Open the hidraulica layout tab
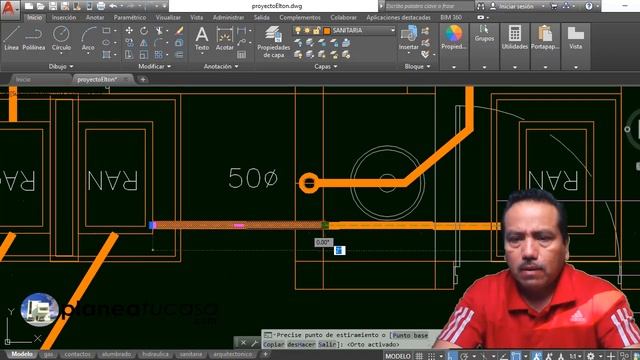Image resolution: width=640 pixels, height=360 pixels. [155, 354]
